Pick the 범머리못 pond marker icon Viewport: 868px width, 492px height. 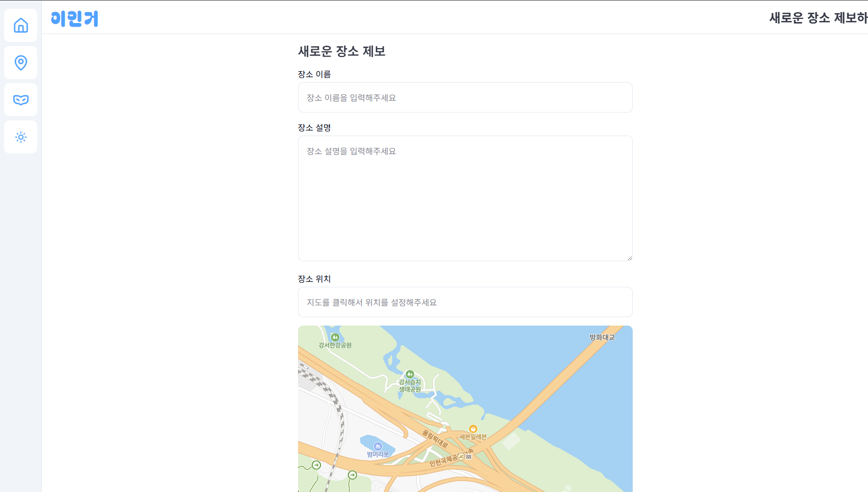(x=378, y=446)
